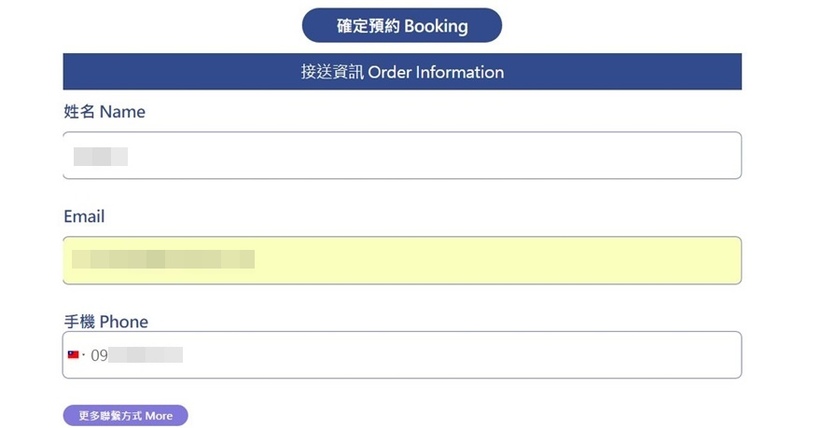821x428 pixels.
Task: Click the blurred digits of the phone number
Action: point(145,355)
